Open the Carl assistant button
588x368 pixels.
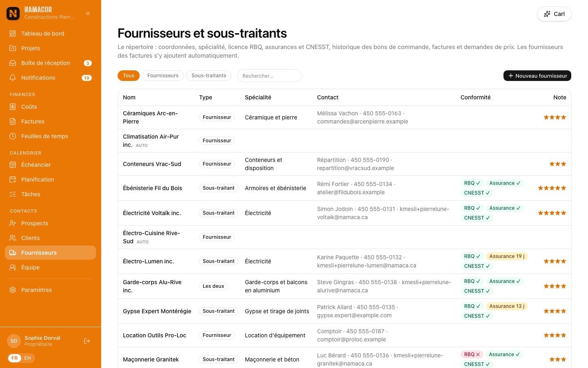[554, 14]
